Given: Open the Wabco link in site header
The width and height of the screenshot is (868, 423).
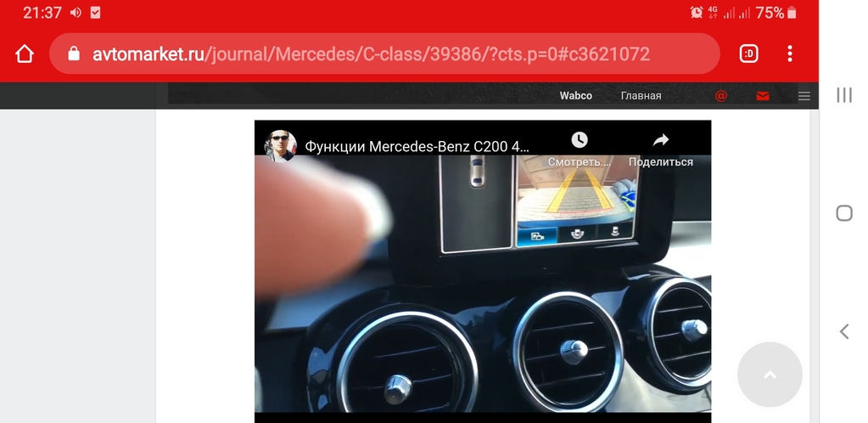Looking at the screenshot, I should coord(576,96).
